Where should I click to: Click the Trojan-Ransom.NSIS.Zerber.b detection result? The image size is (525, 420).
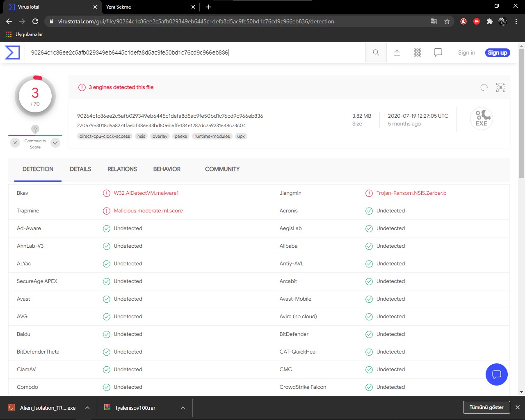pos(411,193)
